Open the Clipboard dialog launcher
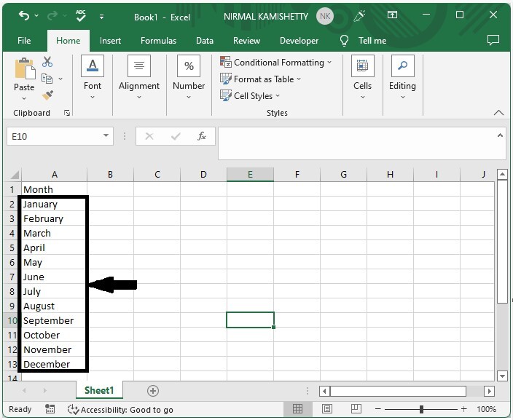The image size is (513, 420). [67, 113]
